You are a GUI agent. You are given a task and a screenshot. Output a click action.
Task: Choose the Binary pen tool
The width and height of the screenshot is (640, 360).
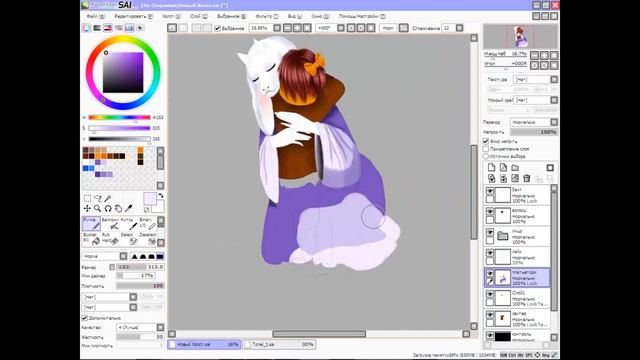[147, 224]
